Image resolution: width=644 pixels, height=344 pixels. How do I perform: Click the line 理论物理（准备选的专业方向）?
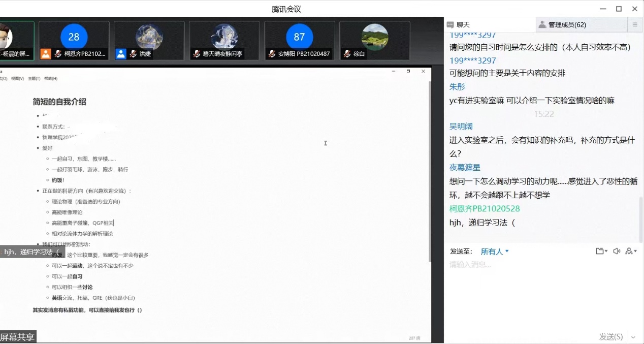[86, 201]
